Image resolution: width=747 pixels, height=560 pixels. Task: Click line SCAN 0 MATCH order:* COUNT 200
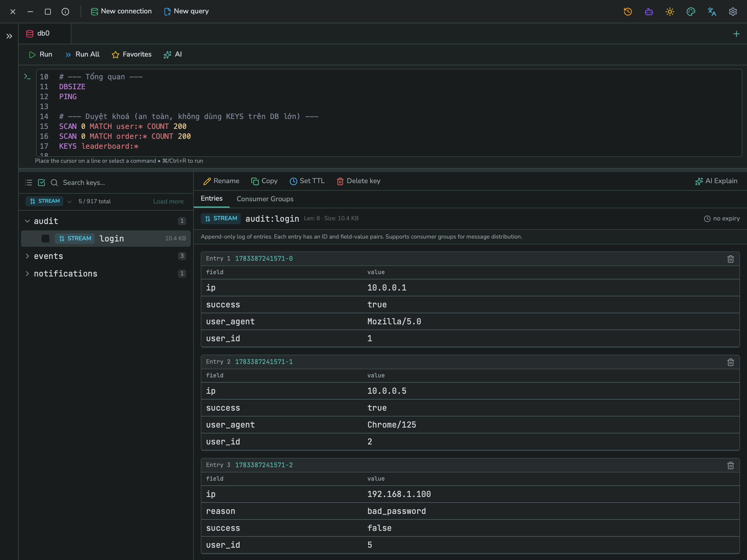[125, 136]
